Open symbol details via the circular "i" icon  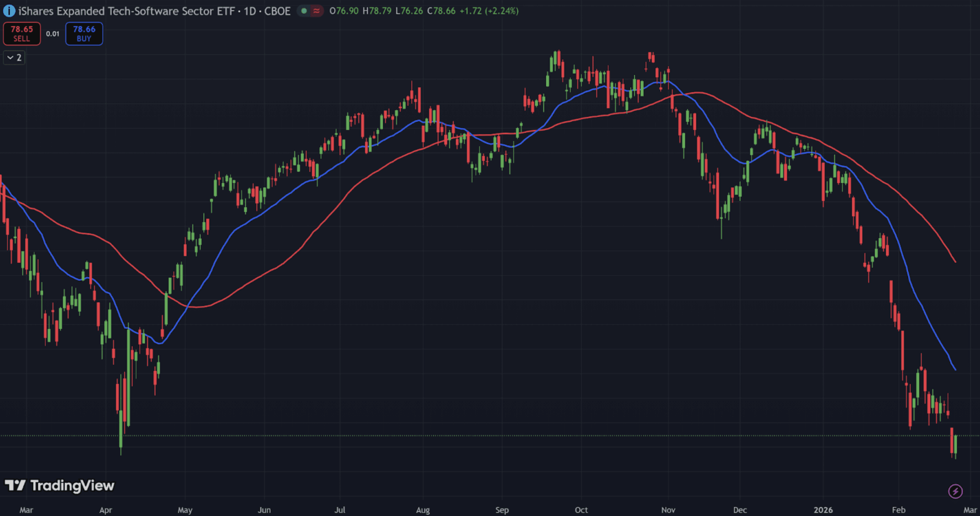9,11
